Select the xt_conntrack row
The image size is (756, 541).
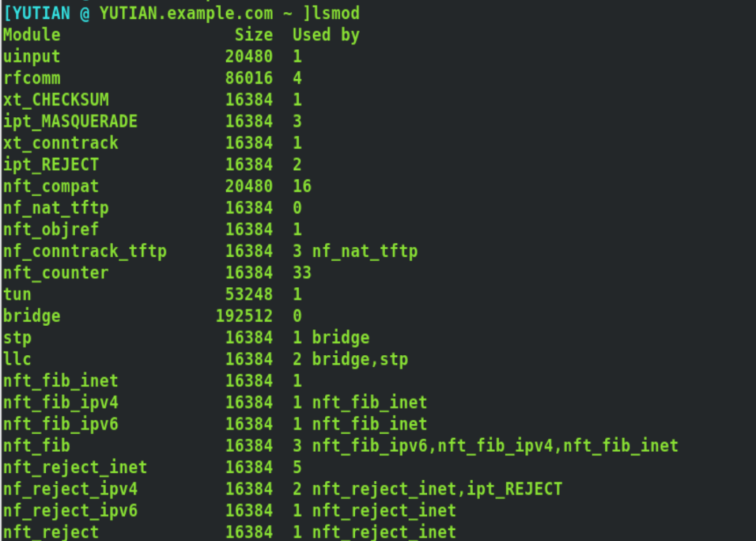(x=157, y=143)
